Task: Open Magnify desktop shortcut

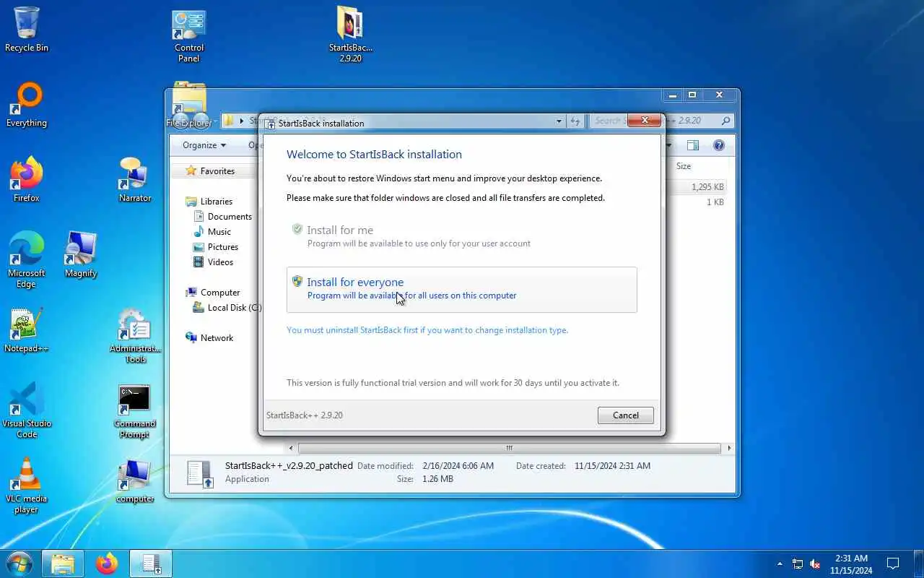Action: pos(81,254)
